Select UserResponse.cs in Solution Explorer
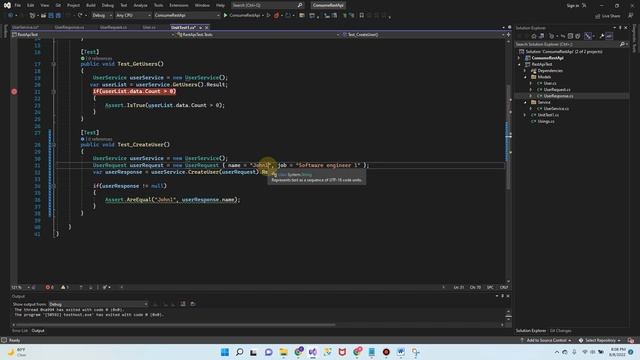This screenshot has height=360, width=640. point(558,96)
